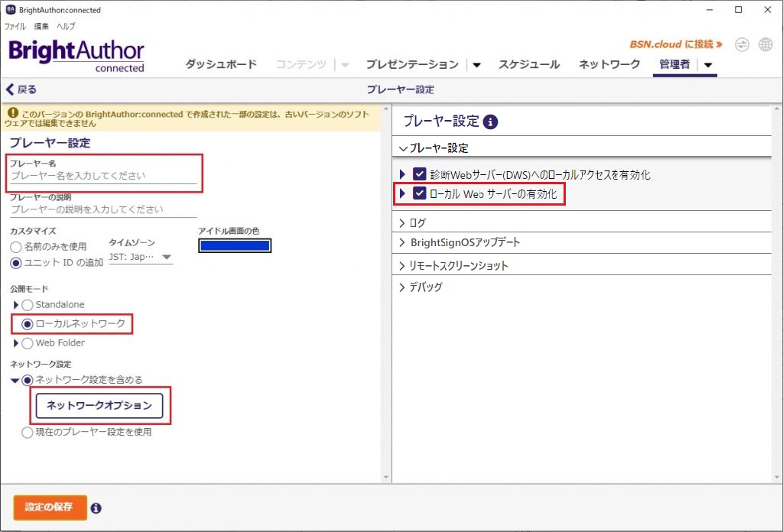Switch to 管理者 tab
Image resolution: width=783 pixels, height=532 pixels.
click(x=674, y=64)
